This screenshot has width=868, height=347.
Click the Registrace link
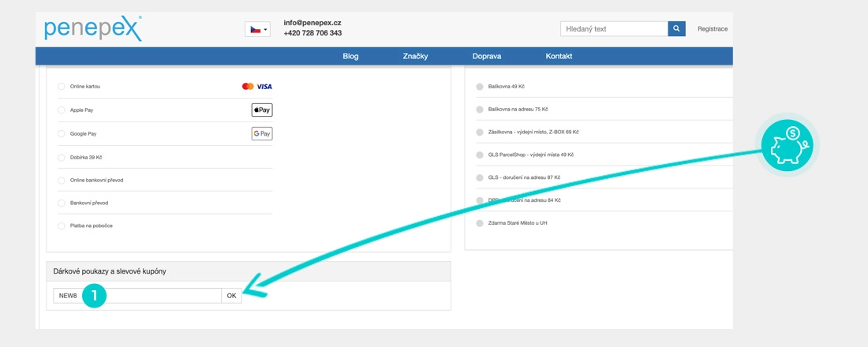(x=712, y=29)
